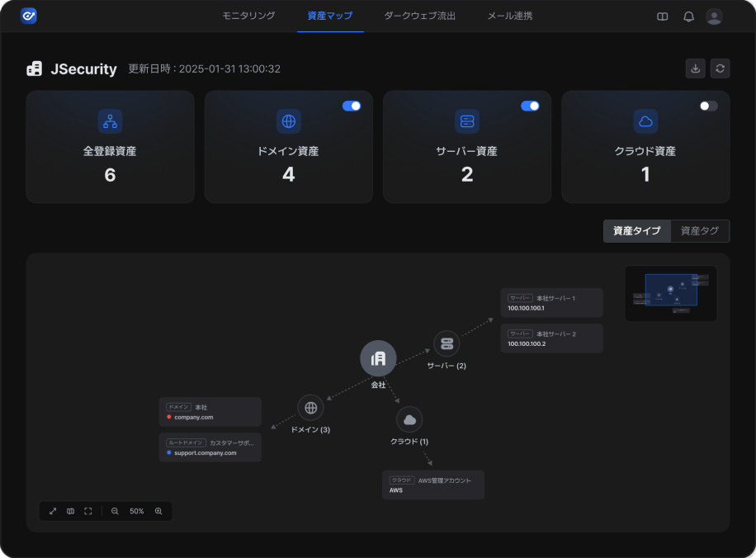Open the モニタリング tab
Image resolution: width=756 pixels, height=558 pixels.
[x=248, y=16]
